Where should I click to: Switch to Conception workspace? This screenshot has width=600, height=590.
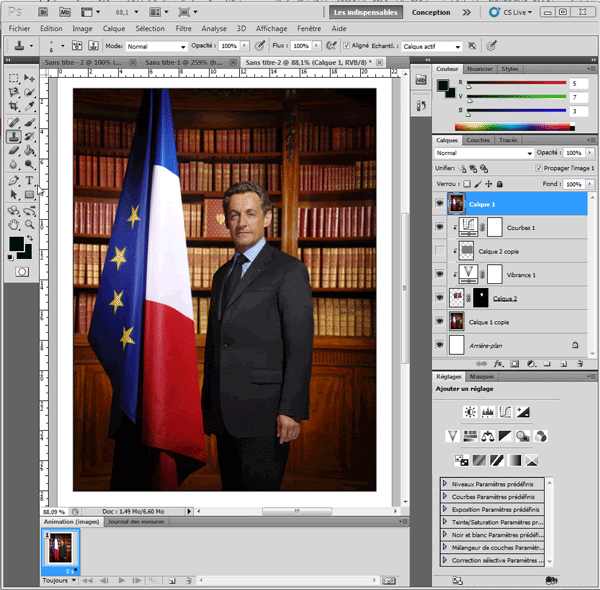(431, 12)
